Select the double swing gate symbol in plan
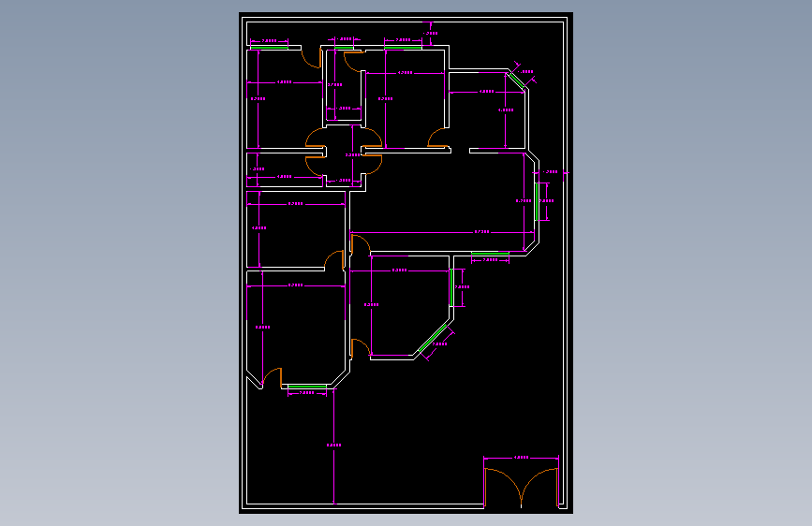Viewport: 812px width, 526px height. (521, 488)
